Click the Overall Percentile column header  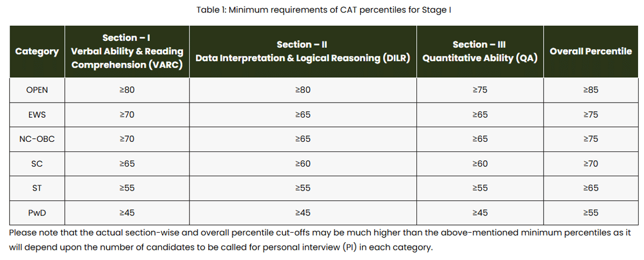pos(590,52)
